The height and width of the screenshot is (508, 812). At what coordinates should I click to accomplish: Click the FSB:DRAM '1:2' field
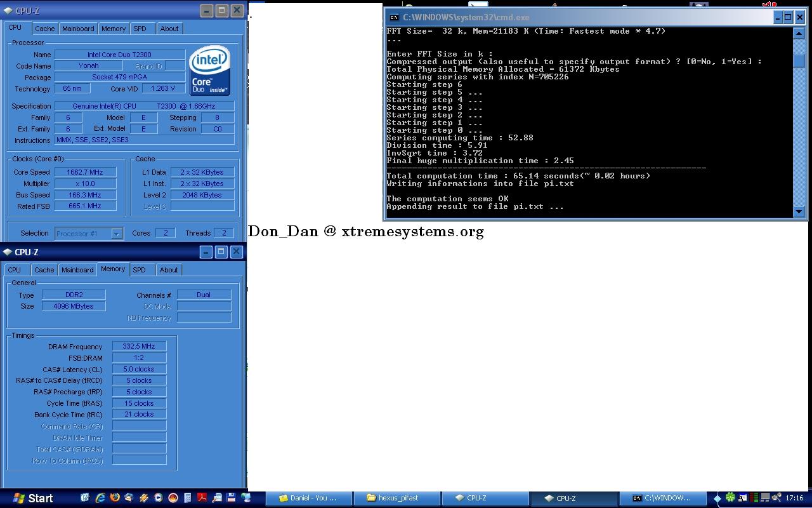pyautogui.click(x=139, y=358)
